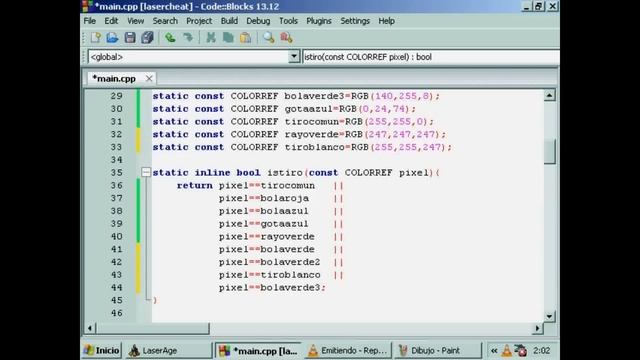The image size is (640, 360).
Task: Paste with the clipboard toolbar icon
Action: (x=246, y=38)
